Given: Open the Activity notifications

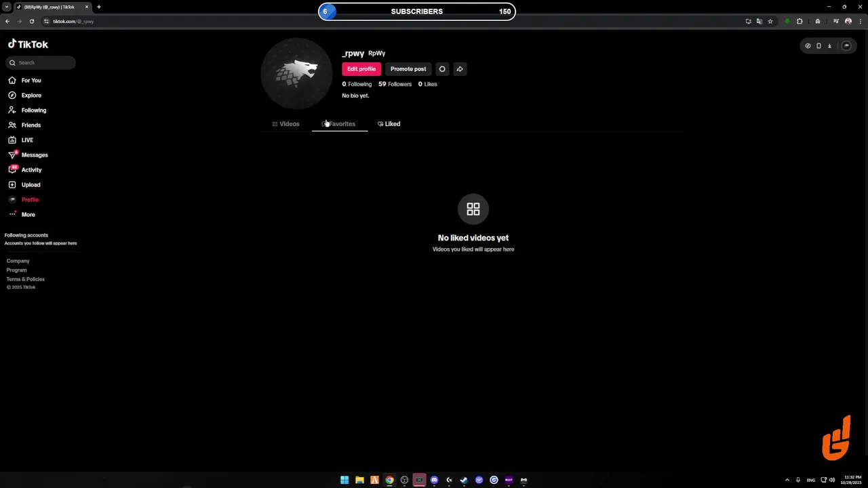Looking at the screenshot, I should pos(25,169).
